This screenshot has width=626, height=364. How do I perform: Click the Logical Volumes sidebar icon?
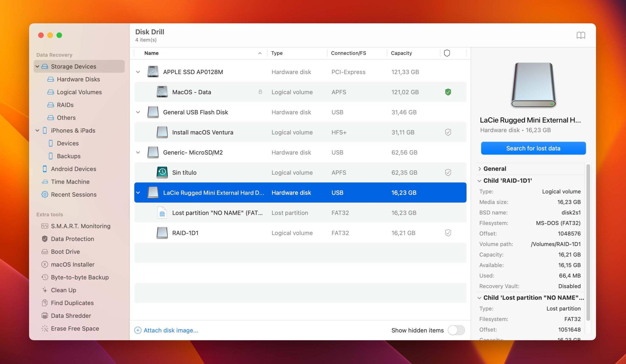[x=51, y=92]
